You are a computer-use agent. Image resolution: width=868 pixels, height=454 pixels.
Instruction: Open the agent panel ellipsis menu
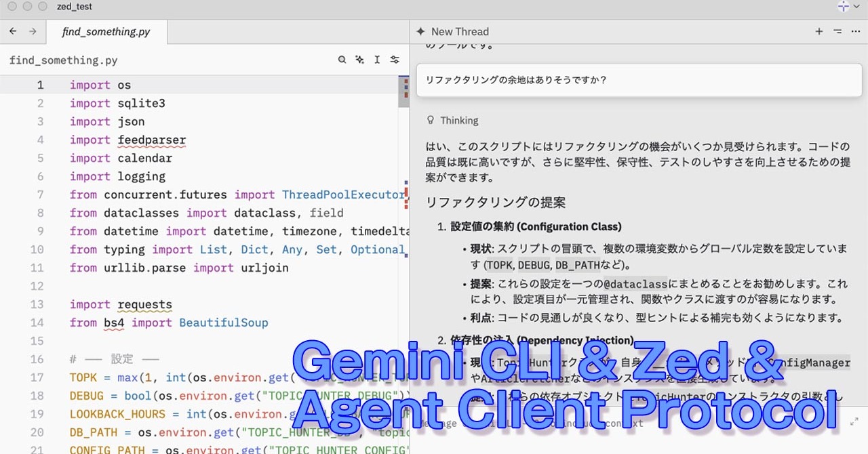click(854, 31)
